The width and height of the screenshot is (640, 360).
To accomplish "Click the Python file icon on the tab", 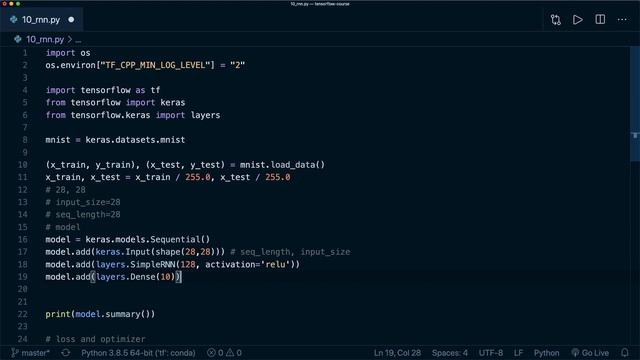I will 13,20.
